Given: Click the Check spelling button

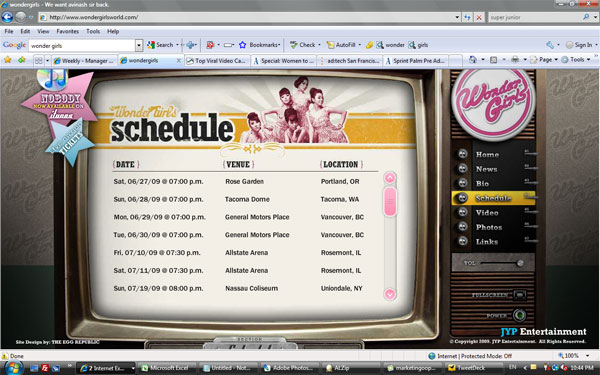Looking at the screenshot, I should (x=302, y=45).
